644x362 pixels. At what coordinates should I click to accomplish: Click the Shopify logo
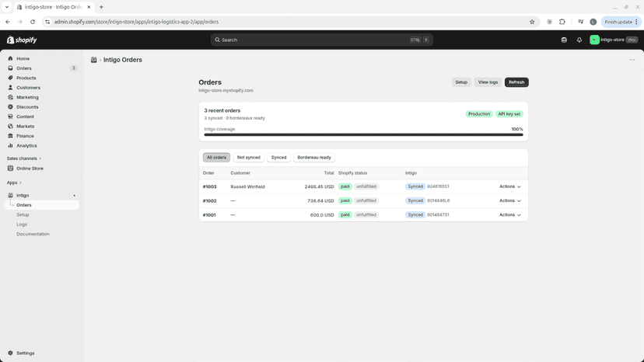pyautogui.click(x=22, y=40)
